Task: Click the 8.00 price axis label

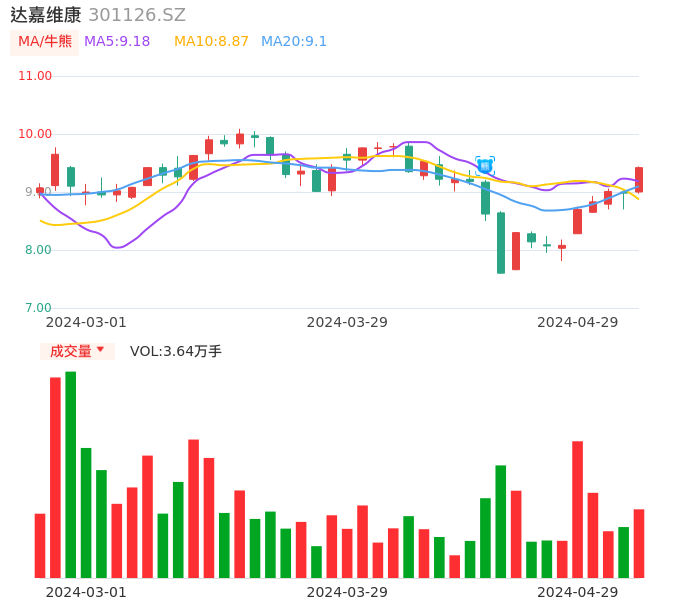Action: coord(39,250)
